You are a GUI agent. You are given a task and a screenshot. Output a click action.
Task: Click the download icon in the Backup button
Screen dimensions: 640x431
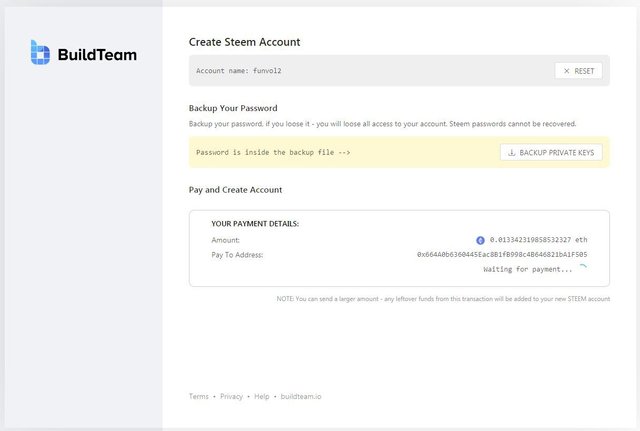[x=511, y=153]
